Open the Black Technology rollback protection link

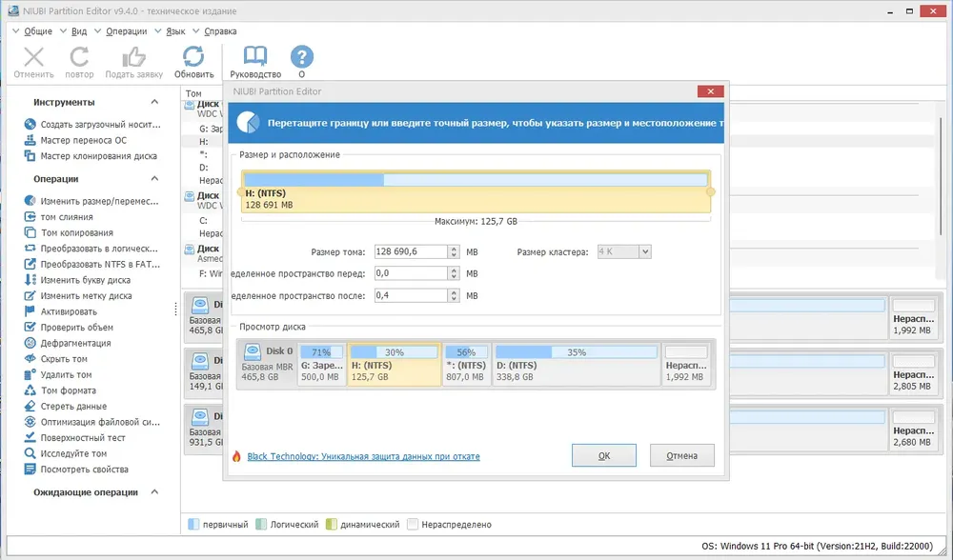[363, 456]
